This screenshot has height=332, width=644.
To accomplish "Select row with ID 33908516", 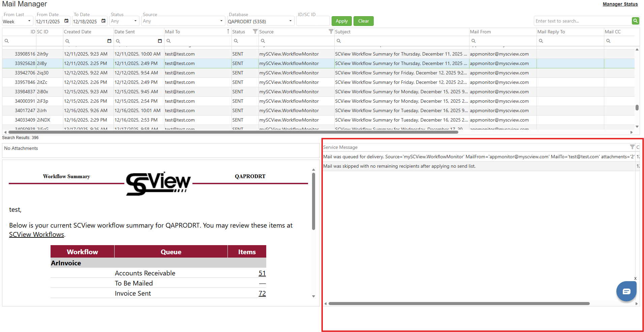I will click(318, 54).
